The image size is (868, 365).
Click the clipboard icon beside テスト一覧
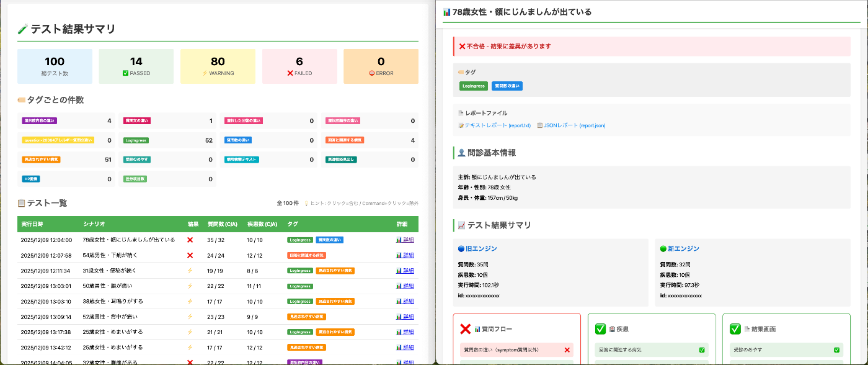point(22,201)
